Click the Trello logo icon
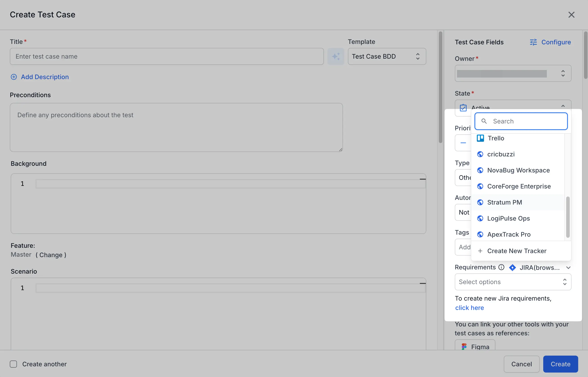Viewport: 588px width, 377px height. tap(480, 138)
